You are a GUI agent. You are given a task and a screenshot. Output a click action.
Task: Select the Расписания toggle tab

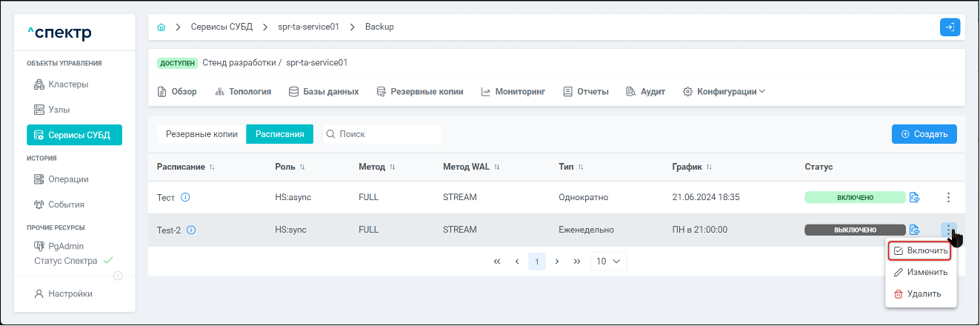(x=279, y=134)
